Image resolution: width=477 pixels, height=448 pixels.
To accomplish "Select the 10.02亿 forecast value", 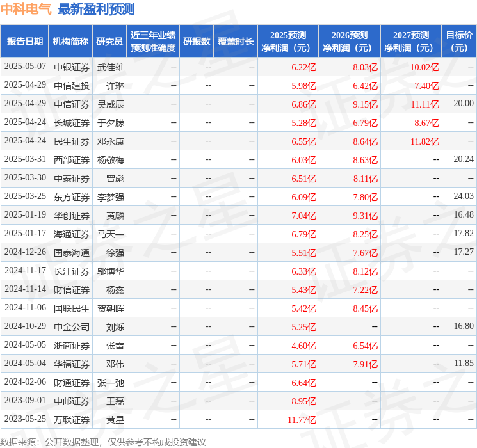I will 424,67.
